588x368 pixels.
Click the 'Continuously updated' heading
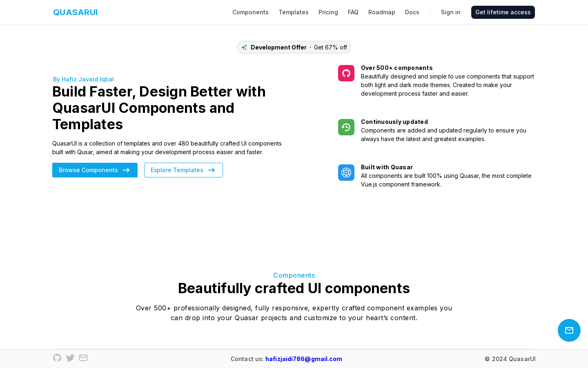coord(394,122)
